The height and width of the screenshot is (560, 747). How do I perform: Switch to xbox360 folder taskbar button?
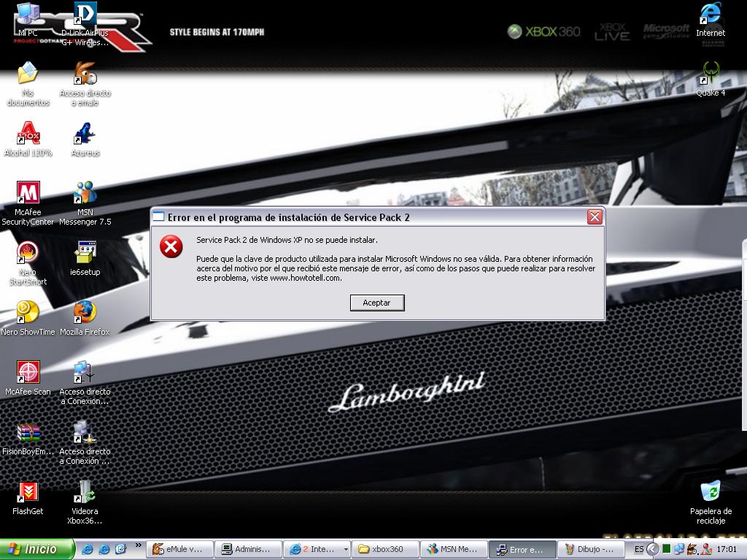pos(385,549)
